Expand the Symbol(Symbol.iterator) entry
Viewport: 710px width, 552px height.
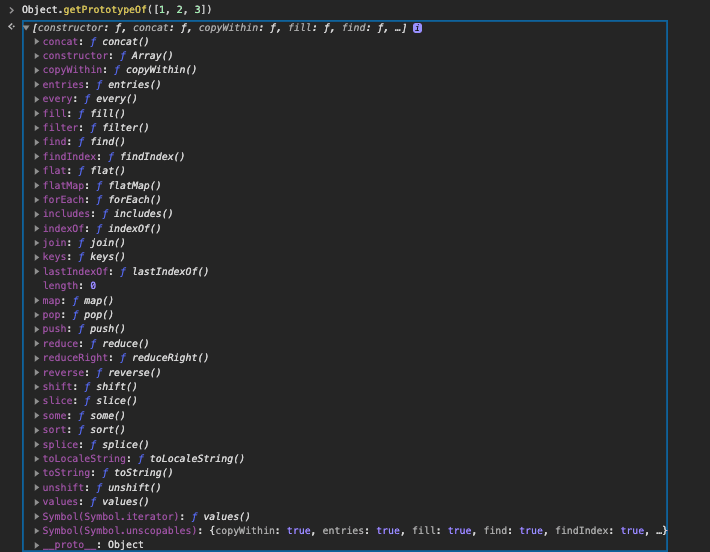37,516
